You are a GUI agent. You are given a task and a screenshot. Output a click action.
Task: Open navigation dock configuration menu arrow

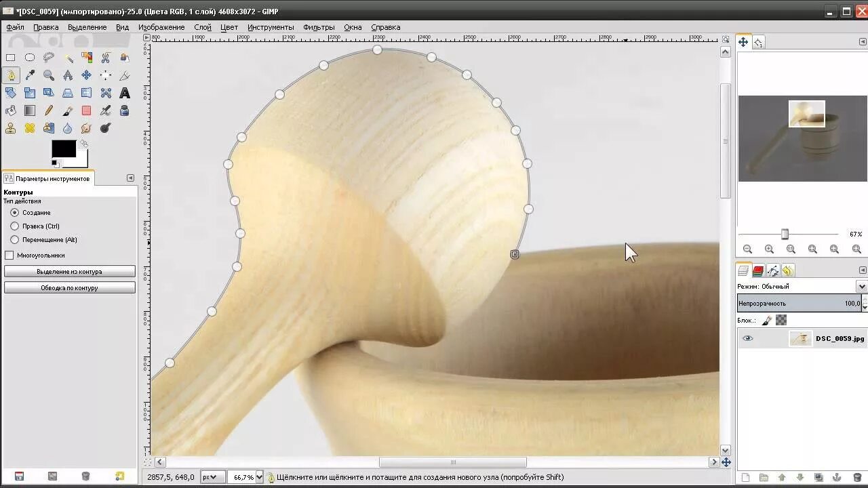[x=863, y=42]
